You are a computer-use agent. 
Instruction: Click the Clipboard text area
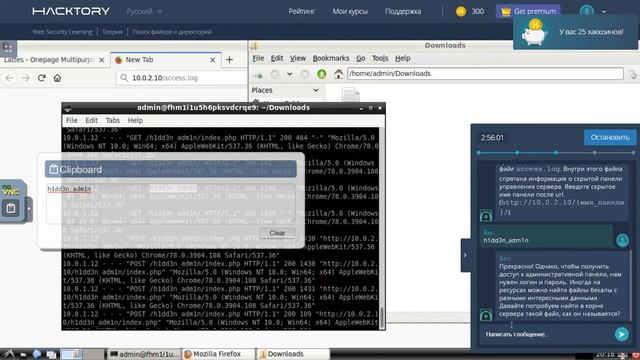pyautogui.click(x=171, y=204)
